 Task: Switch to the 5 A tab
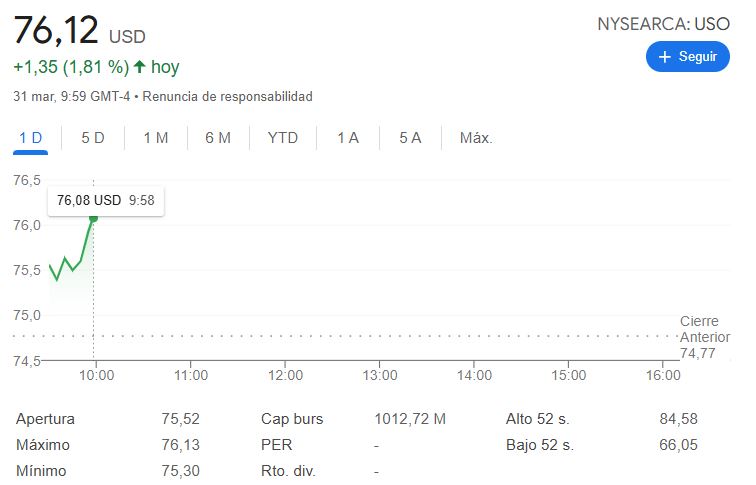[410, 138]
